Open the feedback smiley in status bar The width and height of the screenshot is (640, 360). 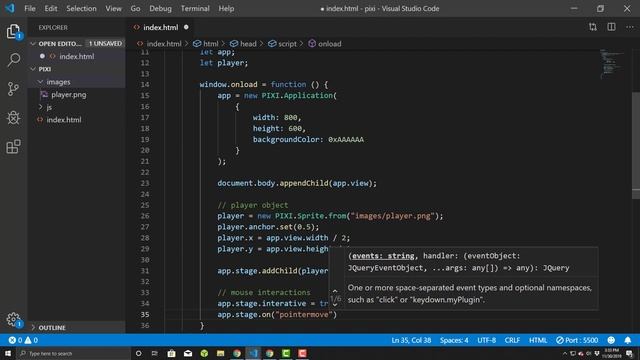click(x=611, y=340)
